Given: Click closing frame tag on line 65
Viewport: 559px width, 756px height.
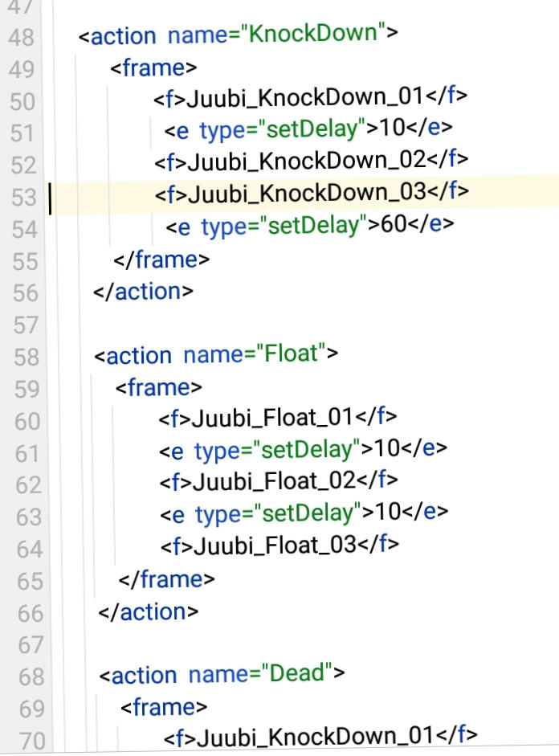Looking at the screenshot, I should coord(166,579).
